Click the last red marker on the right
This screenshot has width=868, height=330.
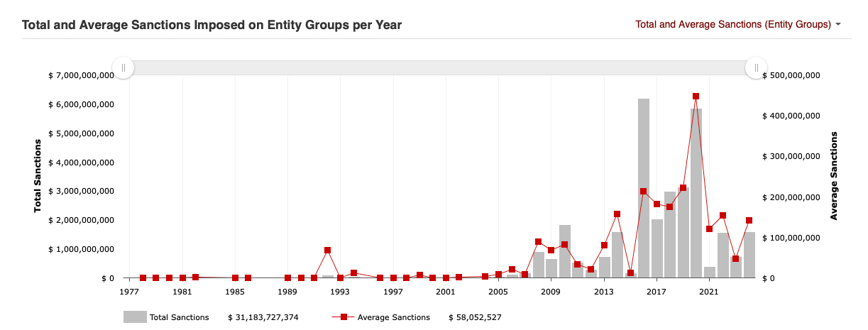pos(749,221)
